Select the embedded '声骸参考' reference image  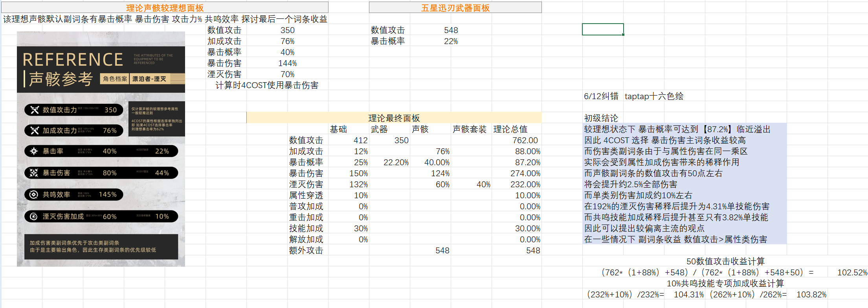[x=101, y=149]
